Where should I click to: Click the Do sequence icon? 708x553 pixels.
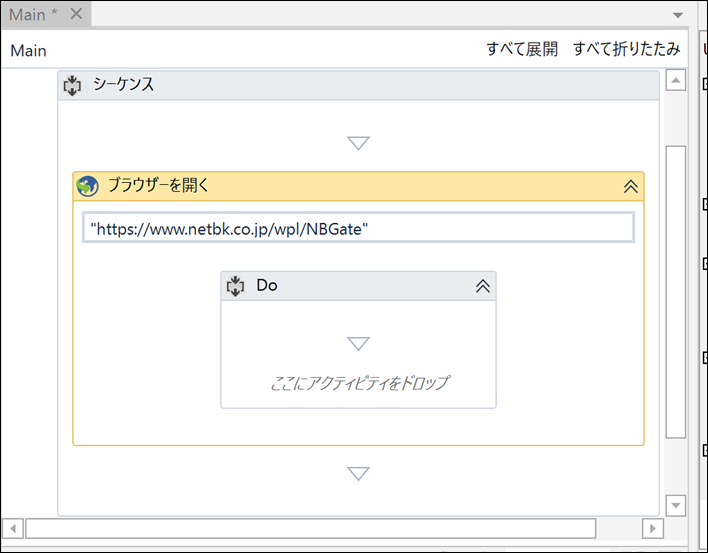click(235, 286)
